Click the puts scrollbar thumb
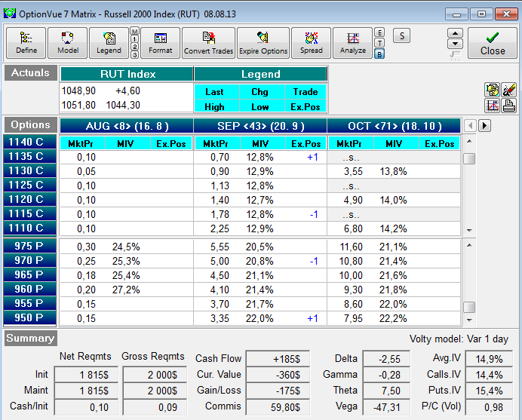 tap(469, 307)
